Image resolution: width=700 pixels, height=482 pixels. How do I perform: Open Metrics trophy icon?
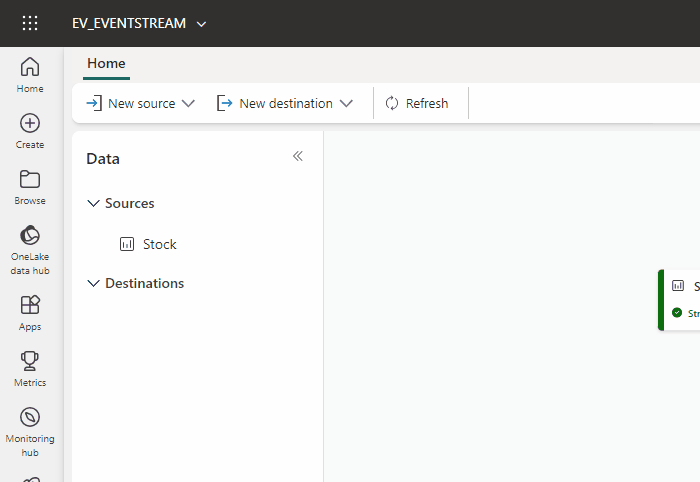coord(30,368)
